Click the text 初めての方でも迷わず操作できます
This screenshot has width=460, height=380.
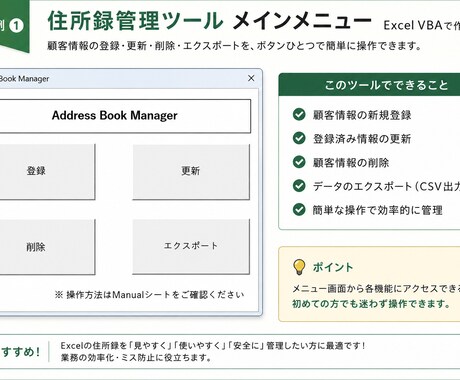click(371, 304)
